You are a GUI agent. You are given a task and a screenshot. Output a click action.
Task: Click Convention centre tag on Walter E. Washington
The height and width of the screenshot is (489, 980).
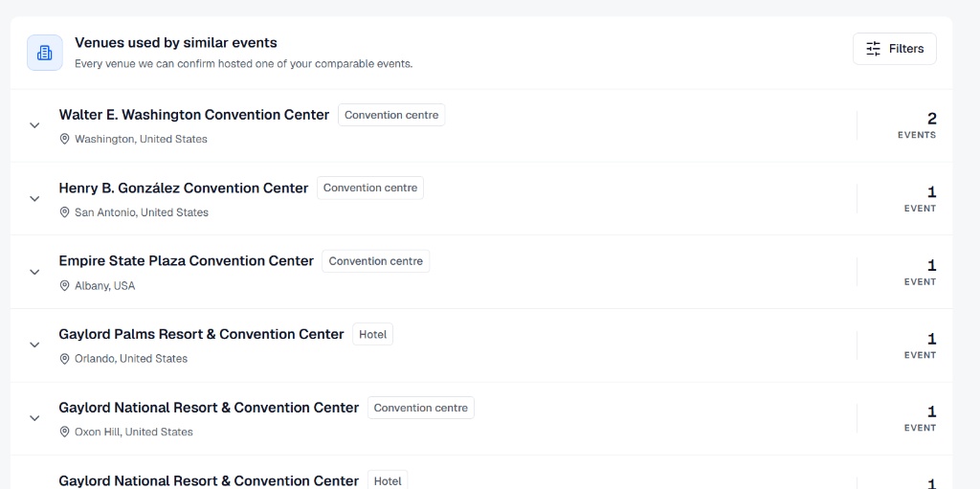[x=391, y=115]
